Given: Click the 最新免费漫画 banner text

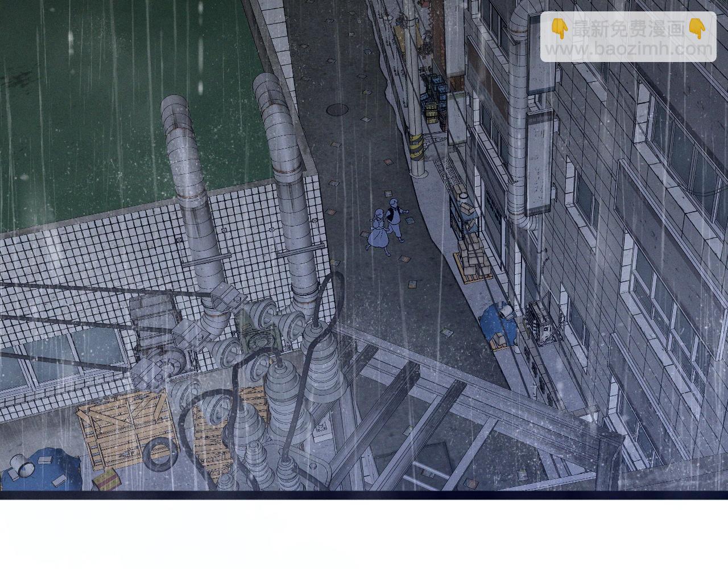Looking at the screenshot, I should point(628,30).
